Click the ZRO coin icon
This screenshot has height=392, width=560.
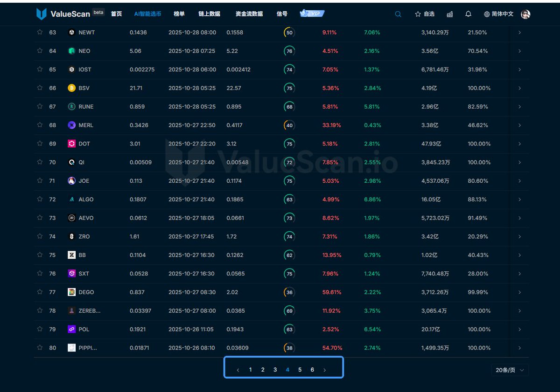(x=71, y=236)
